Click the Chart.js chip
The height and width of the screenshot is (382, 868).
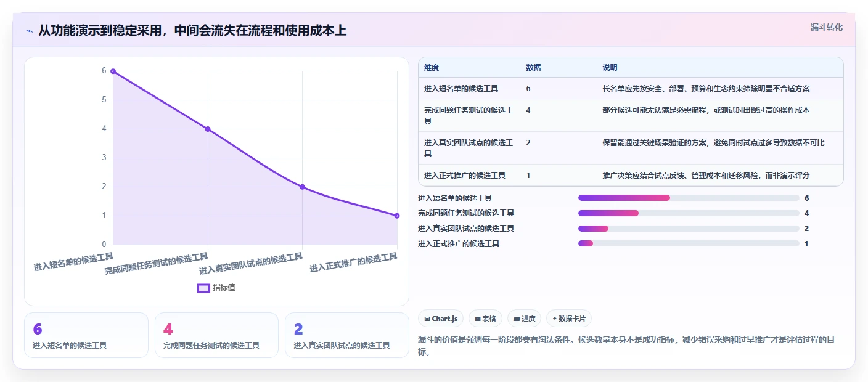click(x=441, y=319)
